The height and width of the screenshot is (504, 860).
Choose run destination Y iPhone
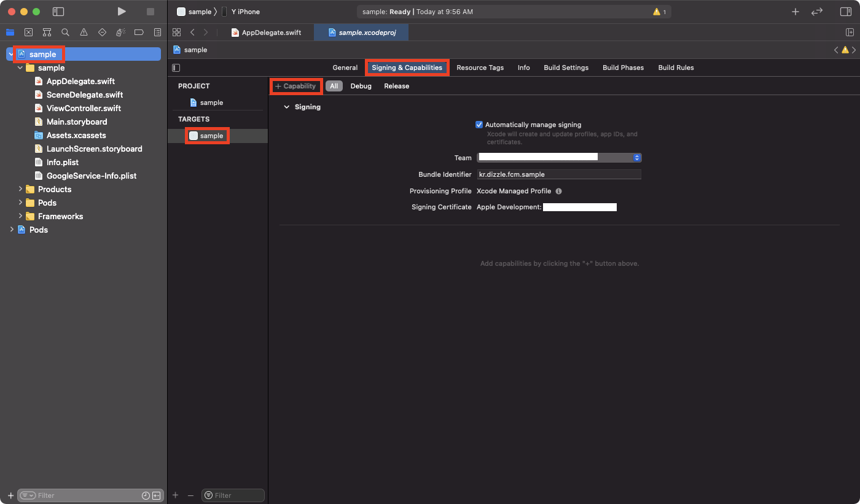[x=241, y=12]
